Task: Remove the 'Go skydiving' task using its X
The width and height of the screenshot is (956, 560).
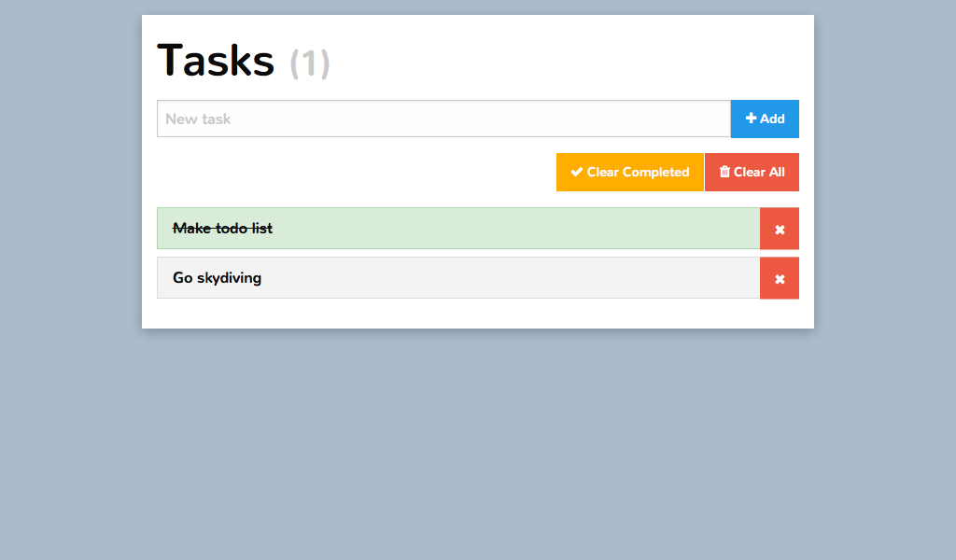Action: (x=780, y=279)
